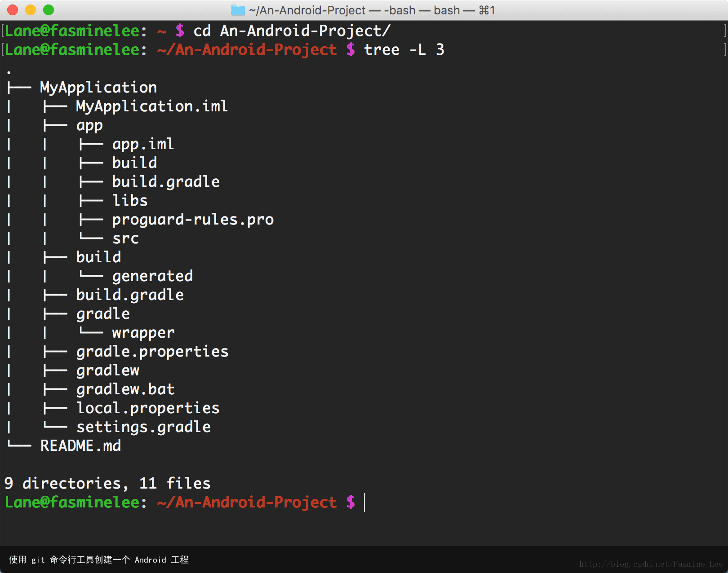This screenshot has height=573, width=728.
Task: Click the window title '~/An-Android-Project — -bash'
Action: click(332, 10)
